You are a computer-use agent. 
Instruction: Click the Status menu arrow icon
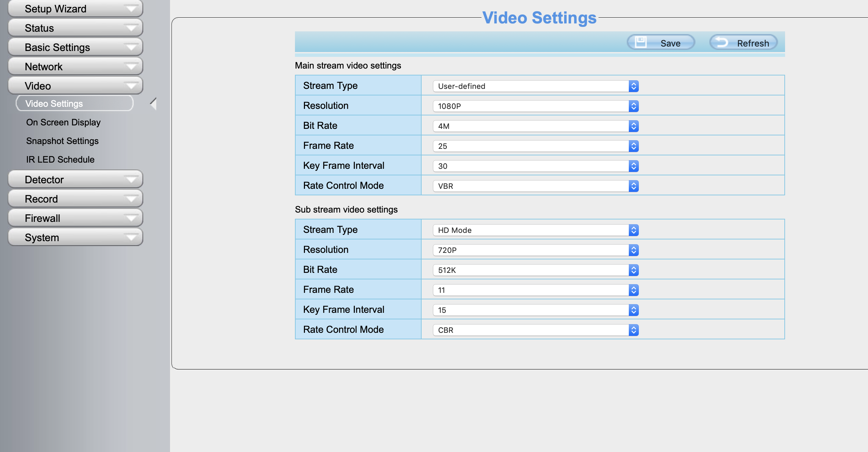coord(131,28)
